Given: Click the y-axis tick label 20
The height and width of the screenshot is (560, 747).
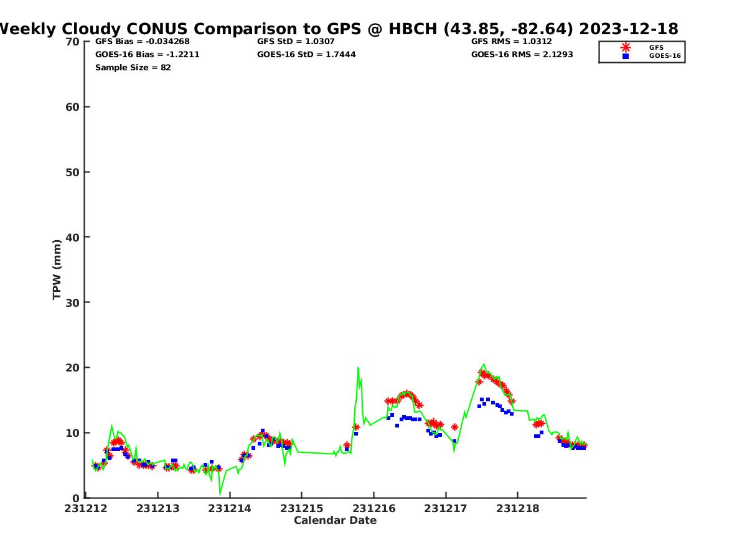Looking at the screenshot, I should [x=73, y=368].
